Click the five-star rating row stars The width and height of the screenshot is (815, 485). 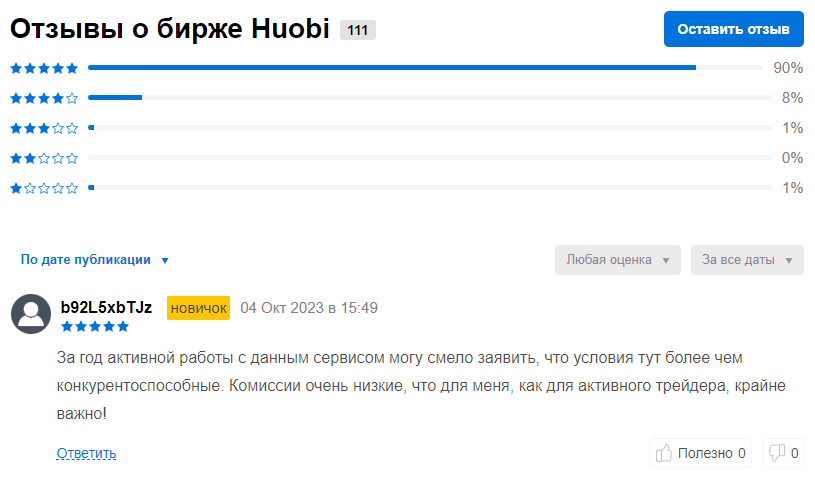(44, 68)
